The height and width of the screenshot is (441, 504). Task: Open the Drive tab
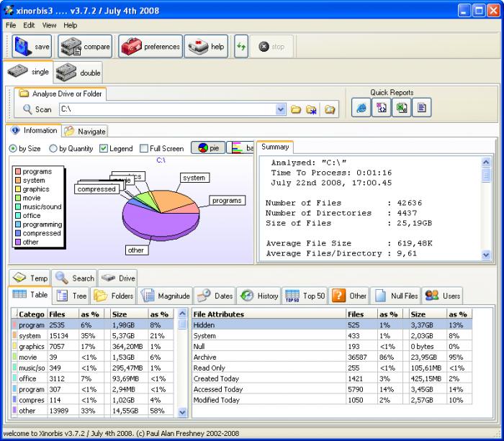pos(117,278)
